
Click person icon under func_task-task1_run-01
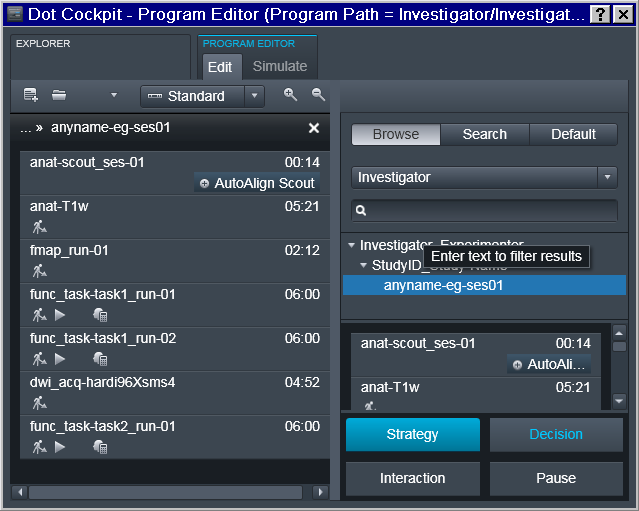point(40,315)
